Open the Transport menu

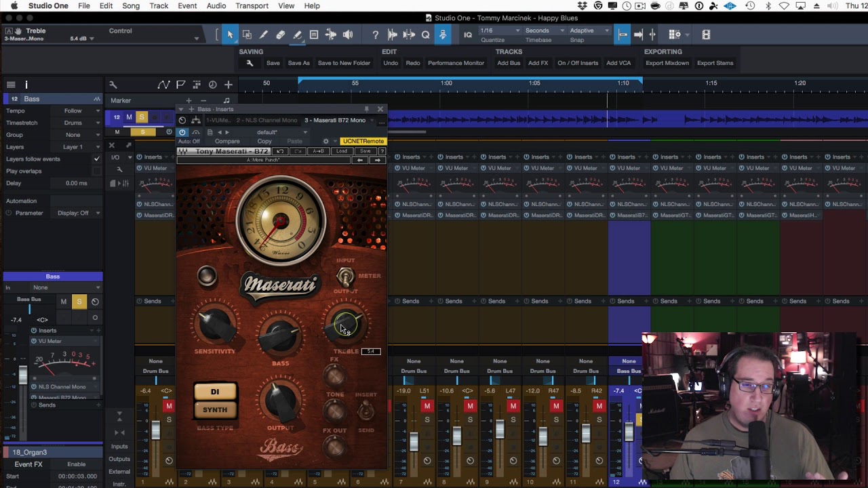click(x=252, y=6)
